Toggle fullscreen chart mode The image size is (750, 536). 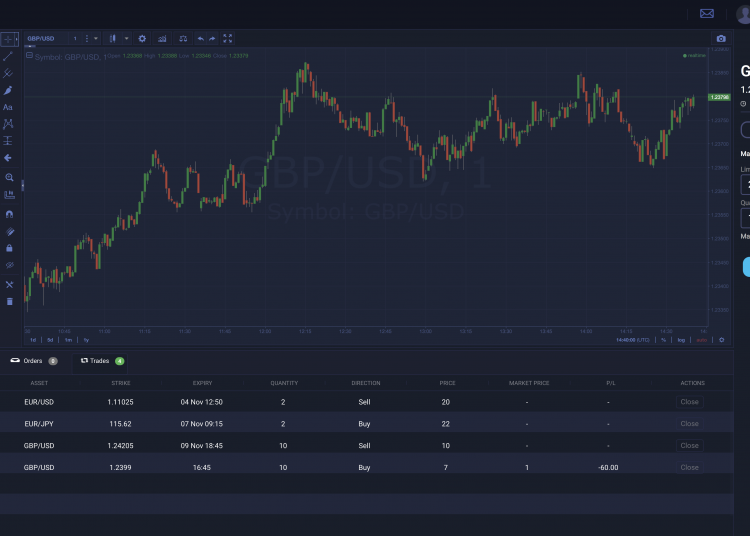[x=228, y=39]
